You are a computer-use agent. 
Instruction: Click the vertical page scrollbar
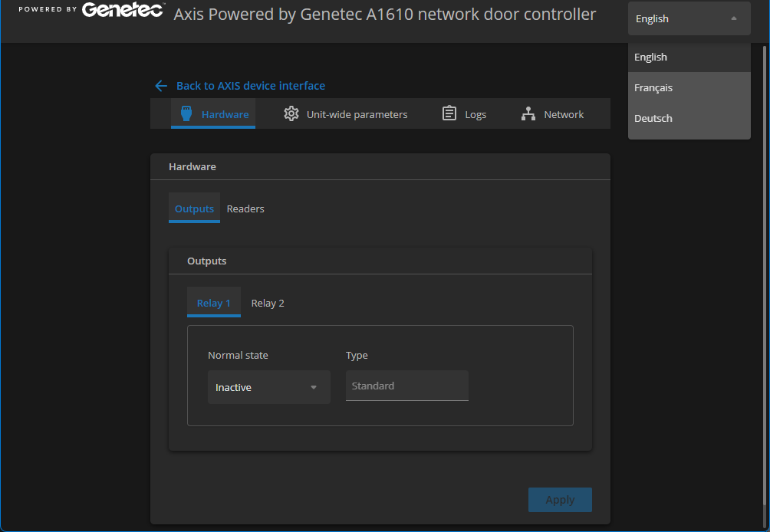coord(764,275)
